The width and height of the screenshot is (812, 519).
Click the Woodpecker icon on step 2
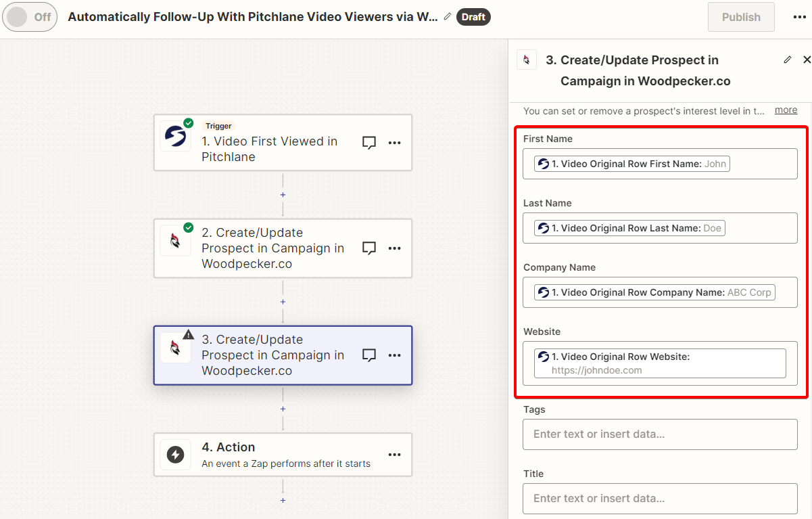pos(176,241)
